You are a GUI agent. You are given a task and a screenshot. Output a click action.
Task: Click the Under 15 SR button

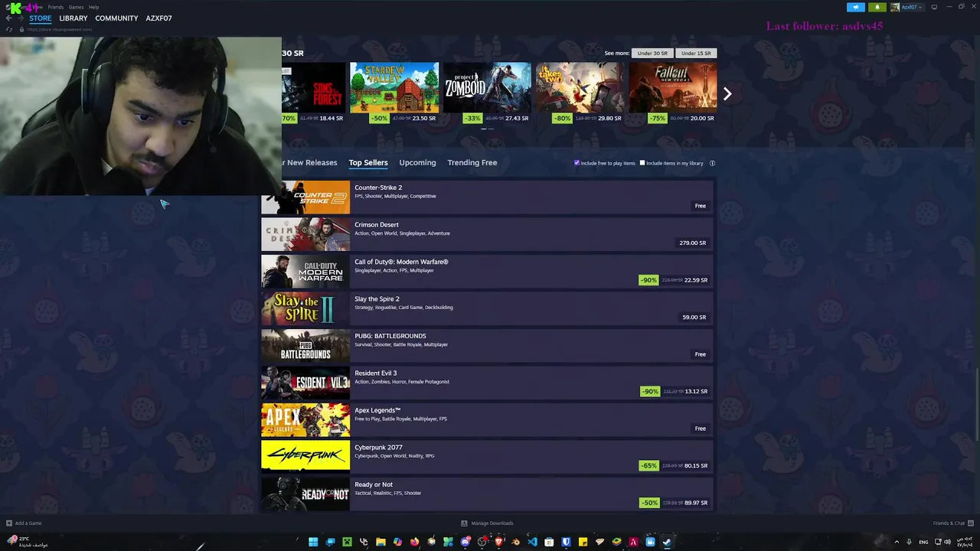click(x=696, y=54)
